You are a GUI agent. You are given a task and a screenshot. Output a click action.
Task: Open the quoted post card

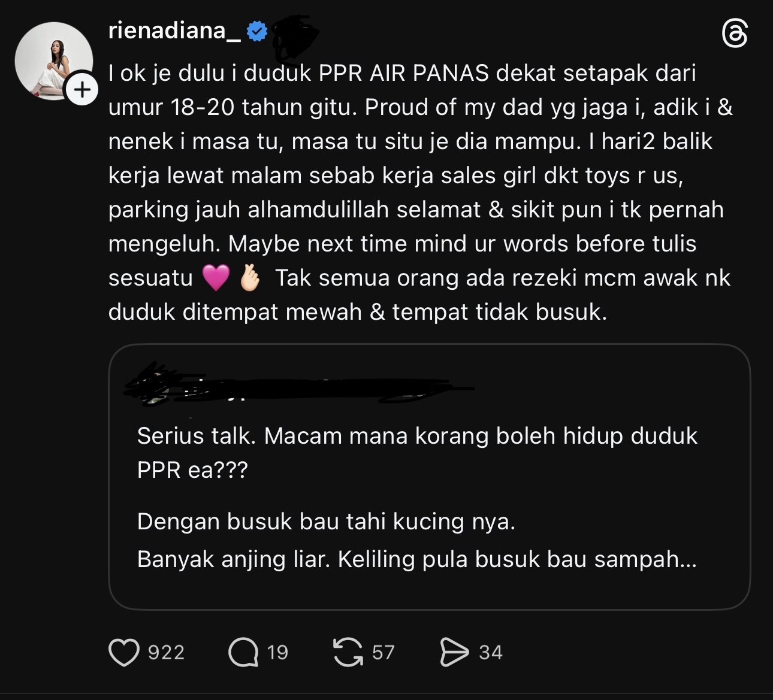(x=429, y=477)
